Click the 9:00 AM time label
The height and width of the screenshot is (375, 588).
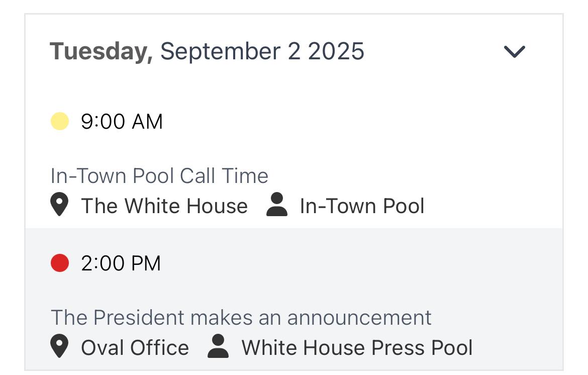[122, 122]
